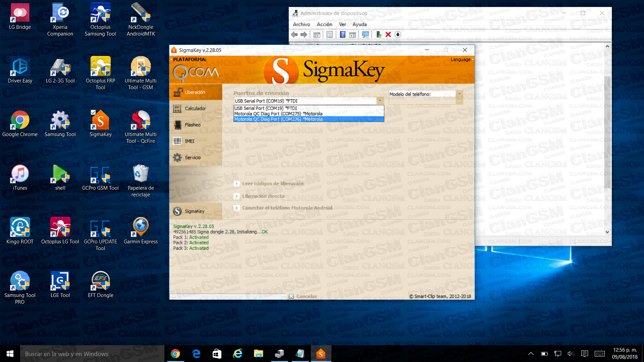Open the Servicio section
The height and width of the screenshot is (362, 644).
(x=196, y=158)
